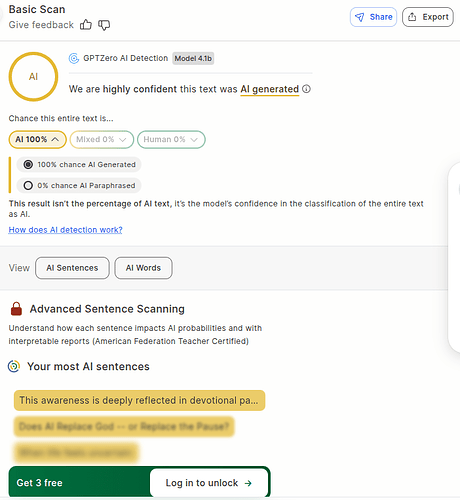Give thumbs down feedback
This screenshot has width=460, height=500.
[x=104, y=25]
